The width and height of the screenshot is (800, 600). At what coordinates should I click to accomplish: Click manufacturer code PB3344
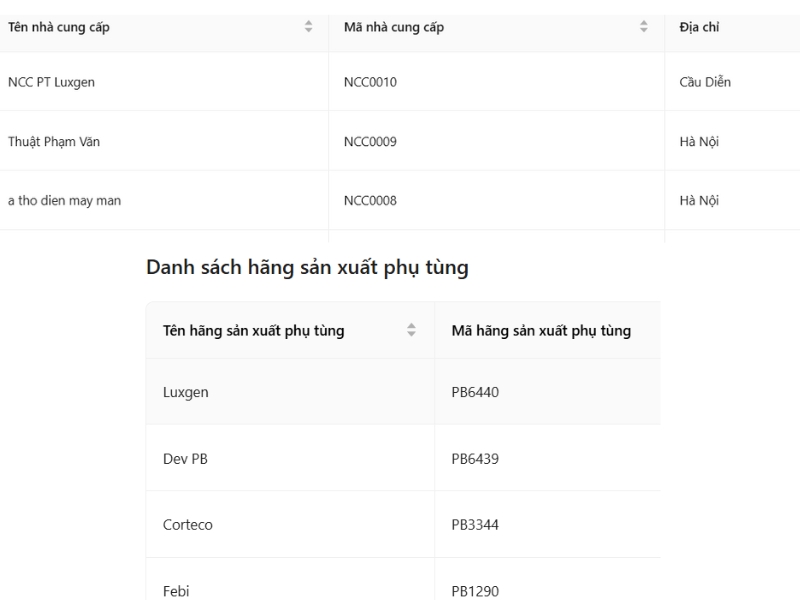[475, 525]
